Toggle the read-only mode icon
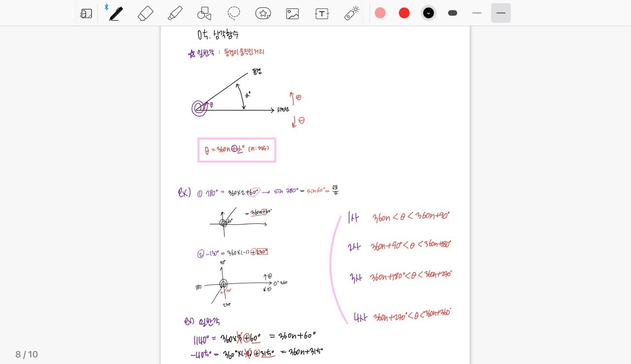 [x=86, y=13]
